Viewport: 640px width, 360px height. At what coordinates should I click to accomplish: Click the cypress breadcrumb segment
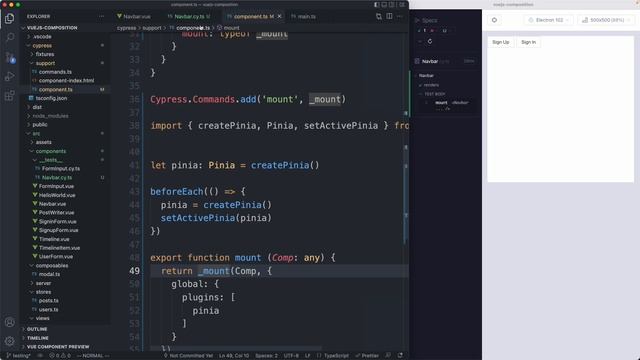(x=127, y=28)
